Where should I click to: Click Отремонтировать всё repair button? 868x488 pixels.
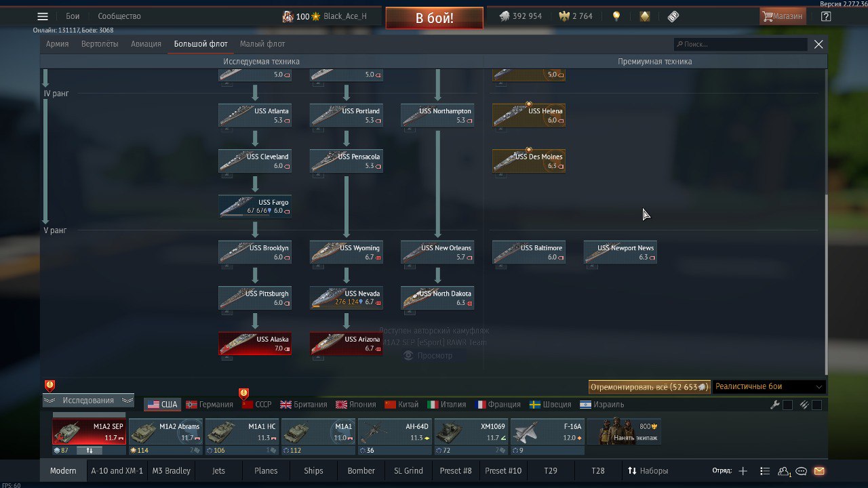click(649, 387)
